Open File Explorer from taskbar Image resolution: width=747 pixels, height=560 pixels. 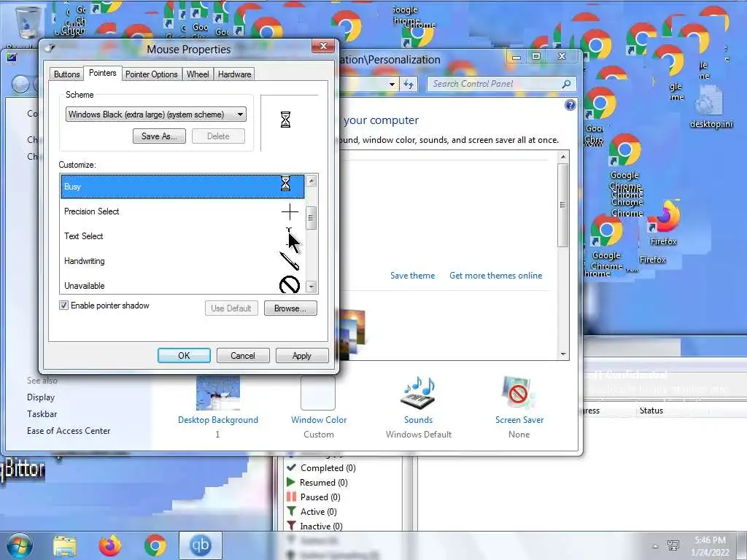(x=65, y=545)
